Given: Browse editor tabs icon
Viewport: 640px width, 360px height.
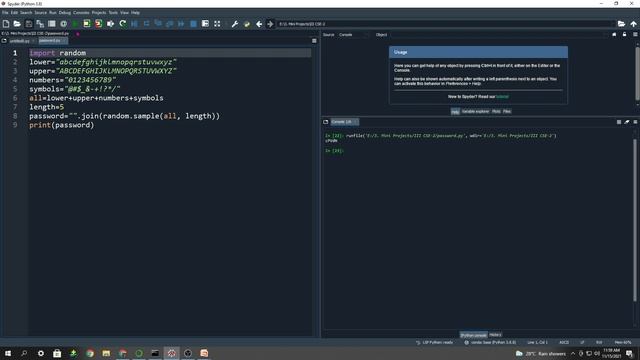Looking at the screenshot, I should 4,41.
